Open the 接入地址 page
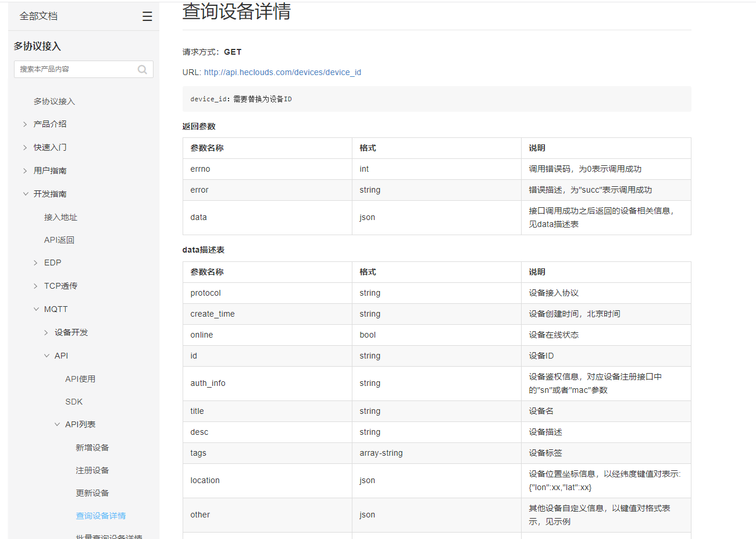 tap(60, 217)
